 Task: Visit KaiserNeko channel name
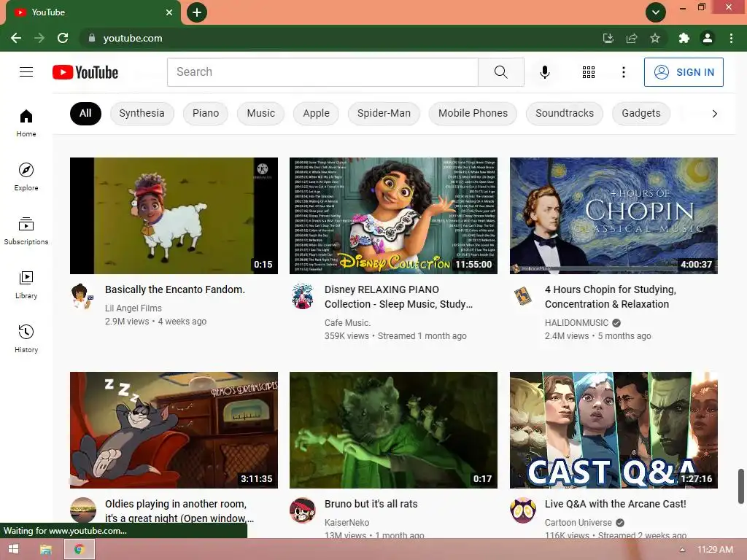(x=347, y=522)
